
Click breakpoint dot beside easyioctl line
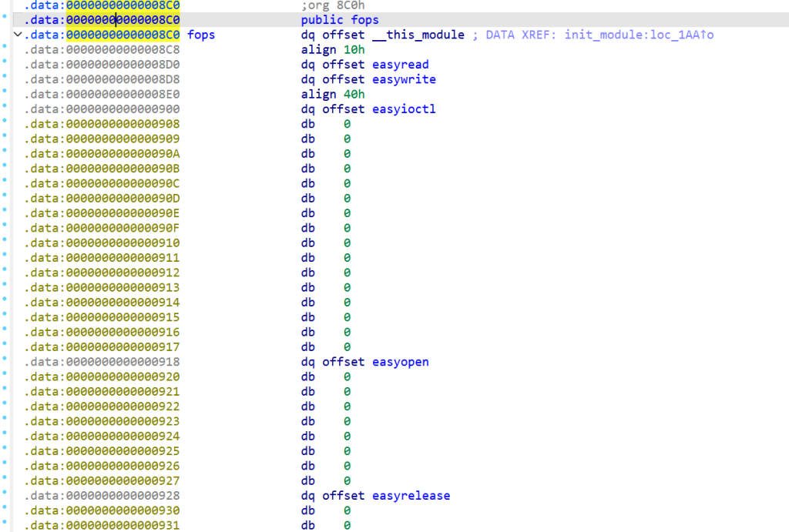click(x=5, y=109)
